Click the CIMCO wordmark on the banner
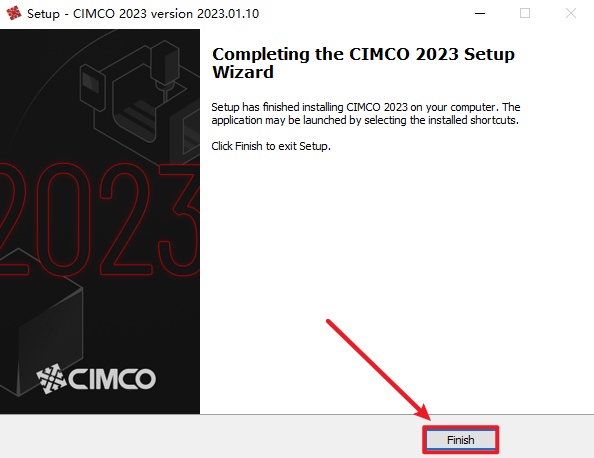Image resolution: width=594 pixels, height=458 pixels. pos(112,379)
